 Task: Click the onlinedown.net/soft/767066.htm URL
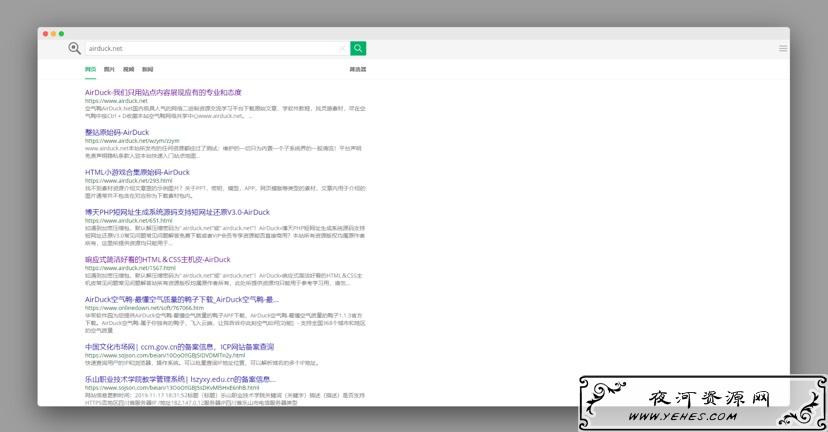(x=144, y=308)
